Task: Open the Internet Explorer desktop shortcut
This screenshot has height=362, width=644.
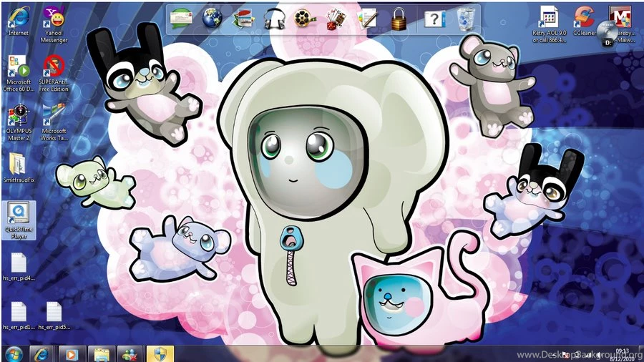Action: (x=18, y=18)
